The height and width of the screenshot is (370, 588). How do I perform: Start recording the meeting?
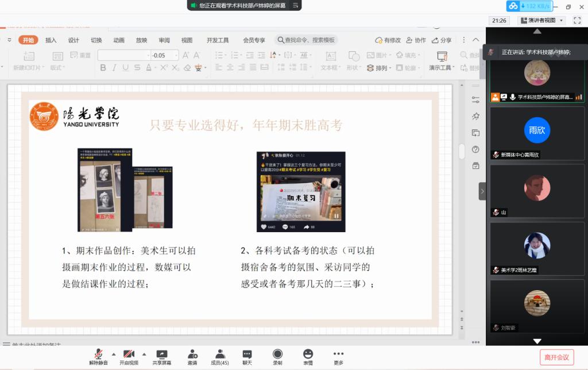pyautogui.click(x=277, y=354)
